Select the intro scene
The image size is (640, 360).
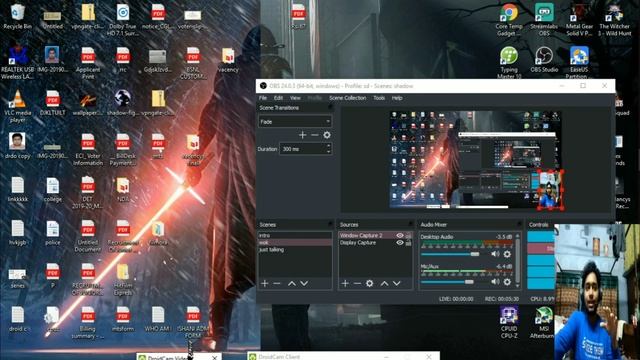click(295, 236)
